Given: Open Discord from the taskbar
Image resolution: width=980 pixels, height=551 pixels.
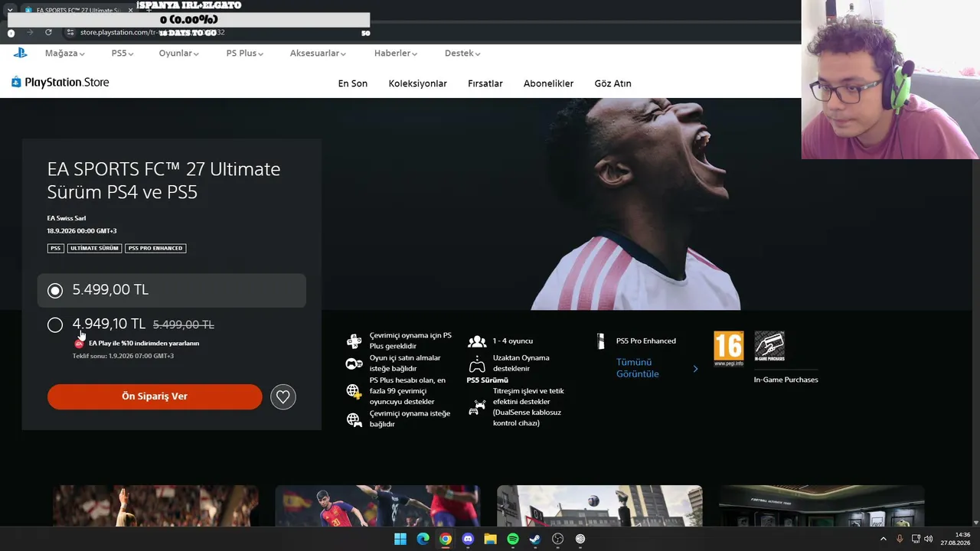Looking at the screenshot, I should 468,539.
